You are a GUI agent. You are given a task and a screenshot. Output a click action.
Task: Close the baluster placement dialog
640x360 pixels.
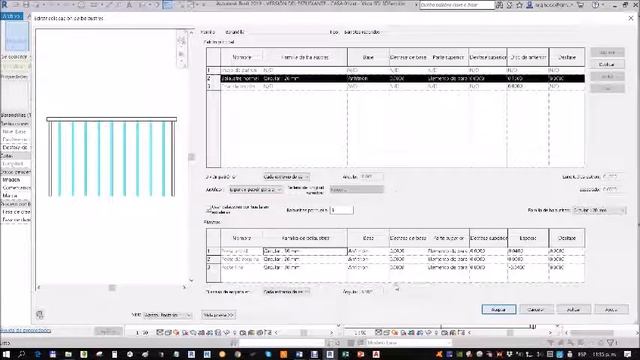[x=631, y=18]
